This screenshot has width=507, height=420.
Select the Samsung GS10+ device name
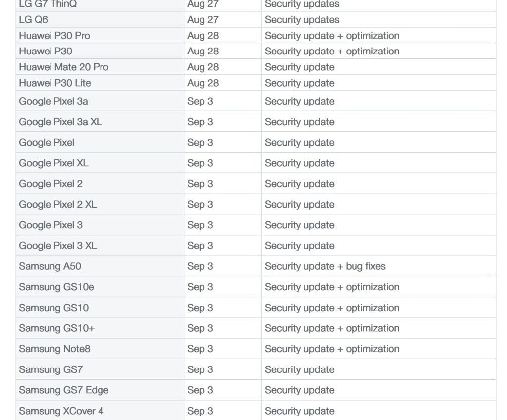57,328
